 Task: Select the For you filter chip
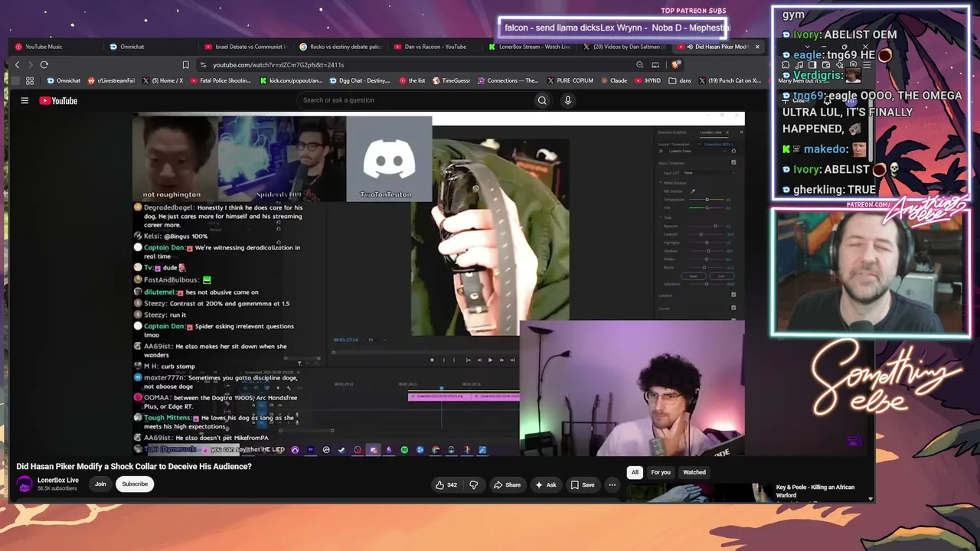tap(661, 472)
